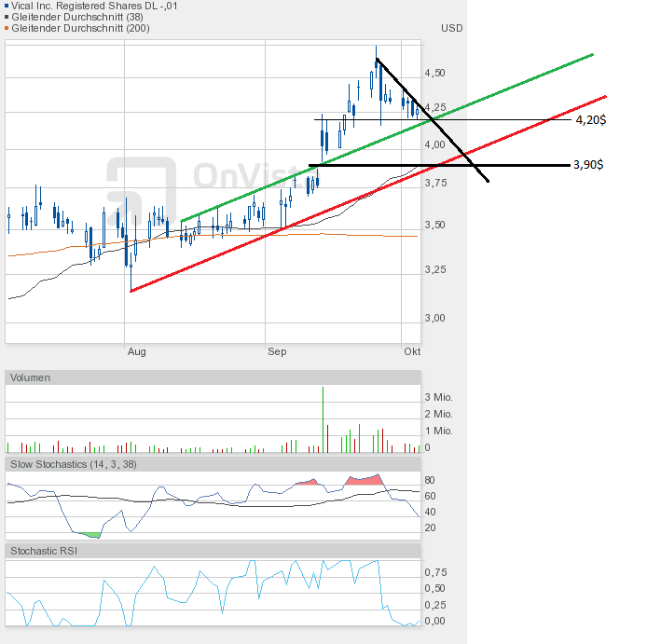Screen dimensions: 647x644
Task: Click the 3,50 price axis label
Action: 435,225
